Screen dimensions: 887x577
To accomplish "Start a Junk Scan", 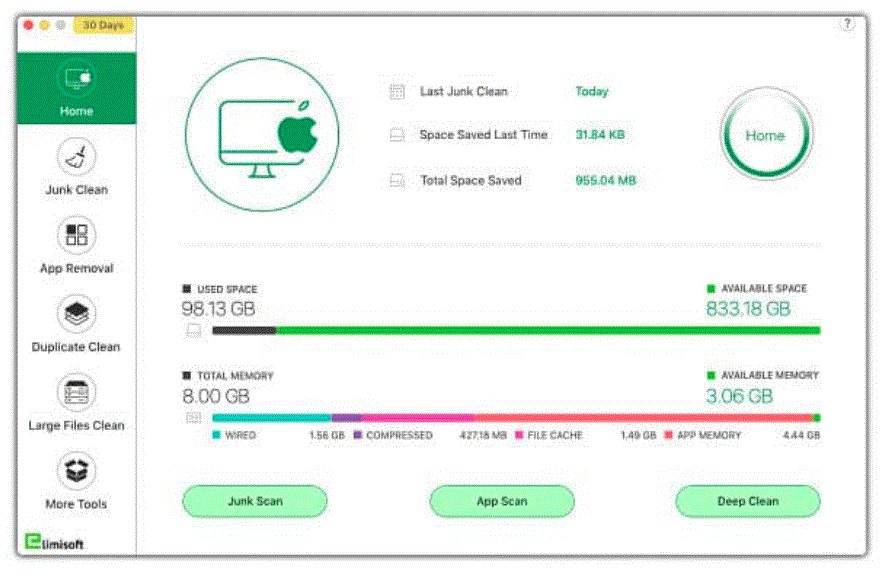I will tap(255, 501).
